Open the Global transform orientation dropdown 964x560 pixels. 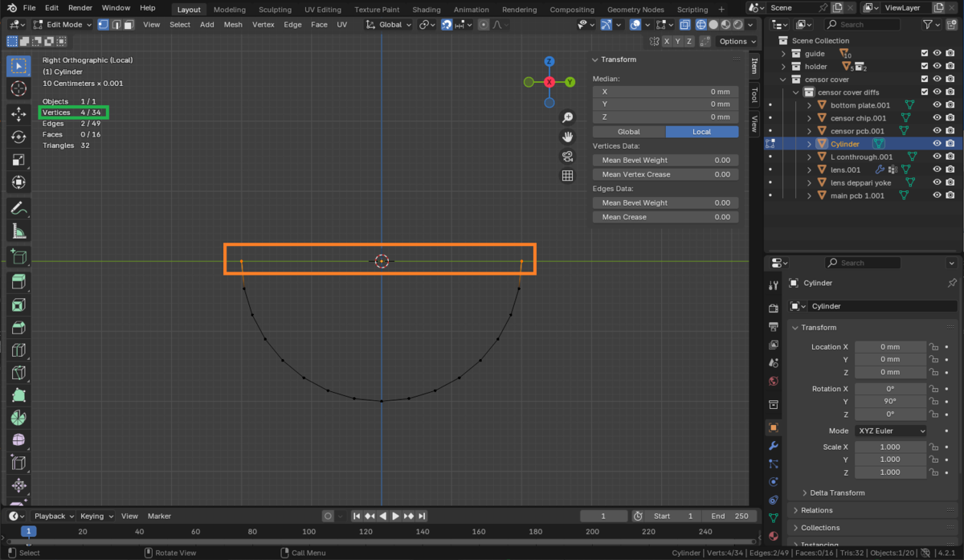(388, 24)
